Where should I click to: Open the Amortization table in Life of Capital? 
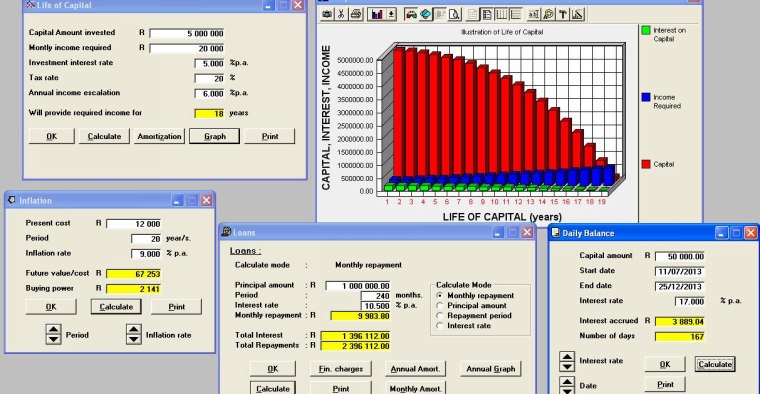[159, 137]
